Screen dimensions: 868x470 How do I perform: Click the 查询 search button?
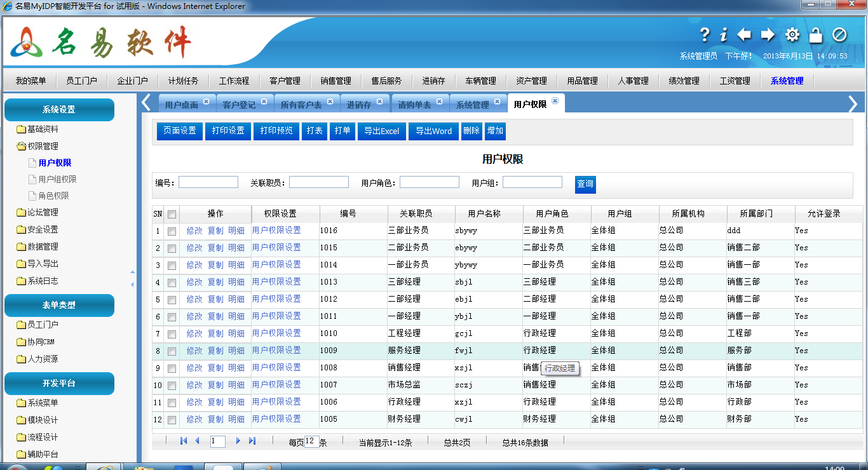pos(585,184)
